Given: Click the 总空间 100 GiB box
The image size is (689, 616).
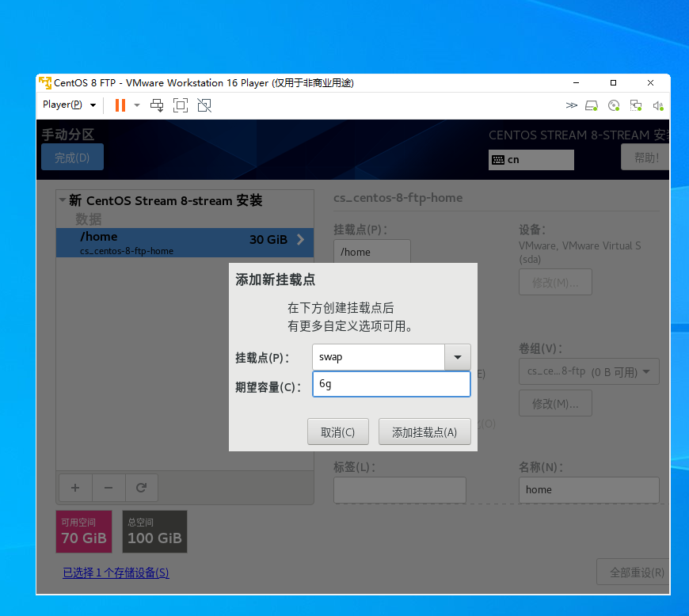Looking at the screenshot, I should pos(154,531).
